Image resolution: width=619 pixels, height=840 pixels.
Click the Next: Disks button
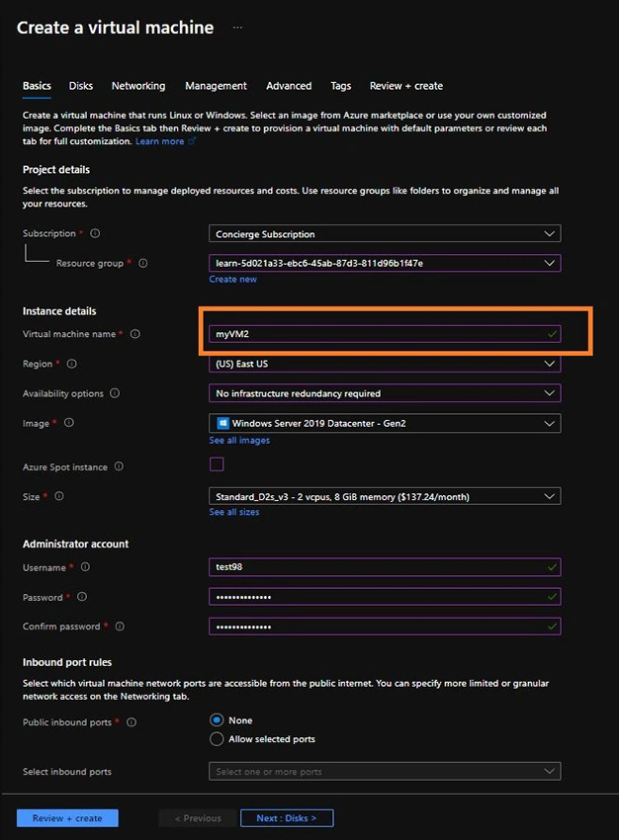pos(287,818)
